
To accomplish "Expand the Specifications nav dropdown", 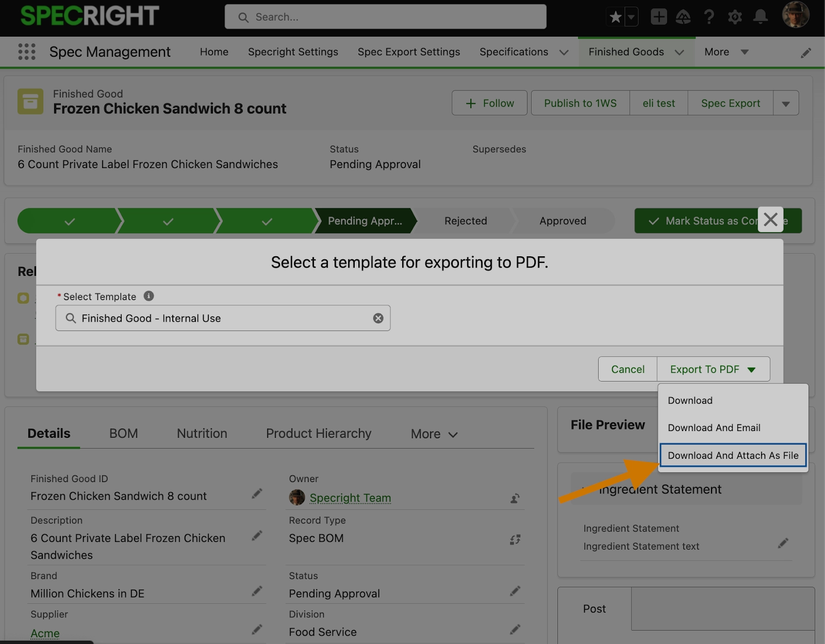I will pyautogui.click(x=564, y=53).
